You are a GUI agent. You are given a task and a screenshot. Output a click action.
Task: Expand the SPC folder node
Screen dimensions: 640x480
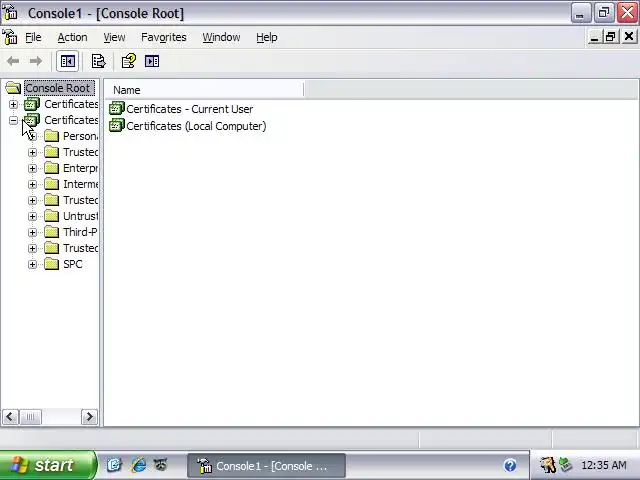(32, 264)
